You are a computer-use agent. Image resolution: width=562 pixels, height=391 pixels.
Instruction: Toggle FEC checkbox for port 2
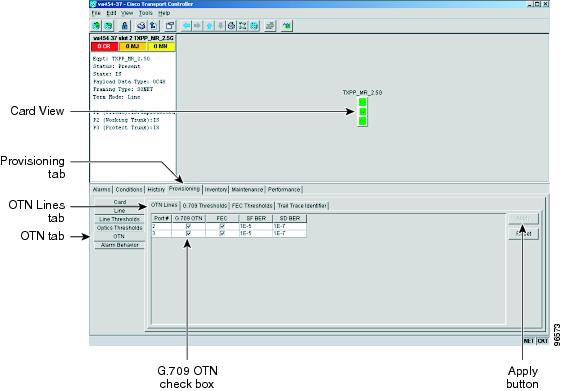click(x=222, y=226)
